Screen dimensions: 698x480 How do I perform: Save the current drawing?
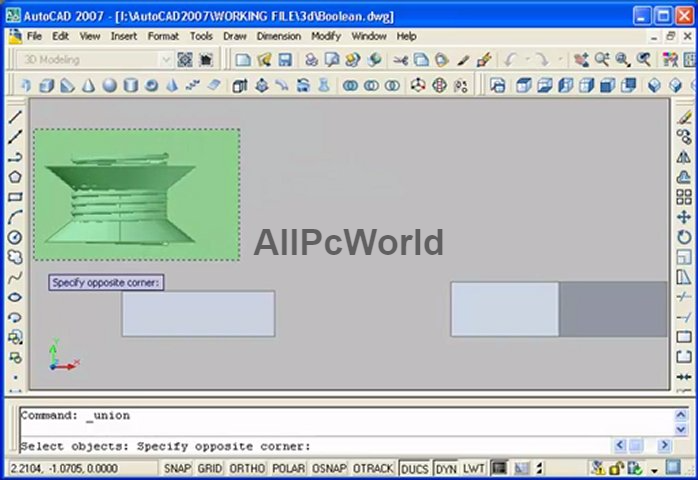(285, 60)
